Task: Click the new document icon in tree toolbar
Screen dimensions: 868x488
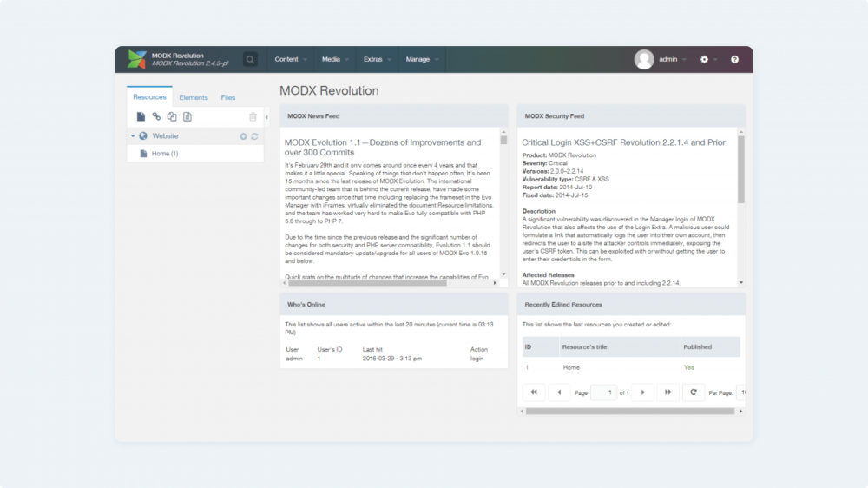Action: (x=141, y=117)
